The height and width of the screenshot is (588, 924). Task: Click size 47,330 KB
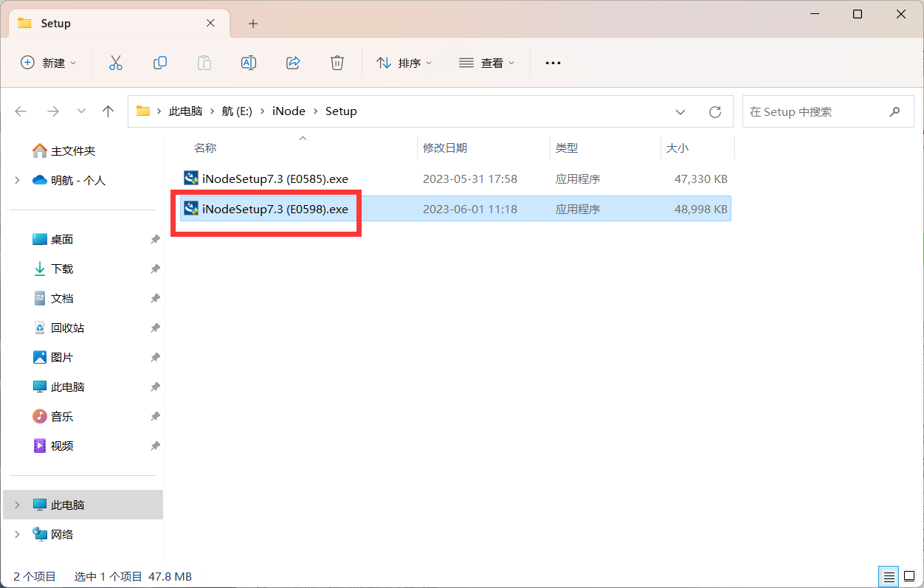701,179
